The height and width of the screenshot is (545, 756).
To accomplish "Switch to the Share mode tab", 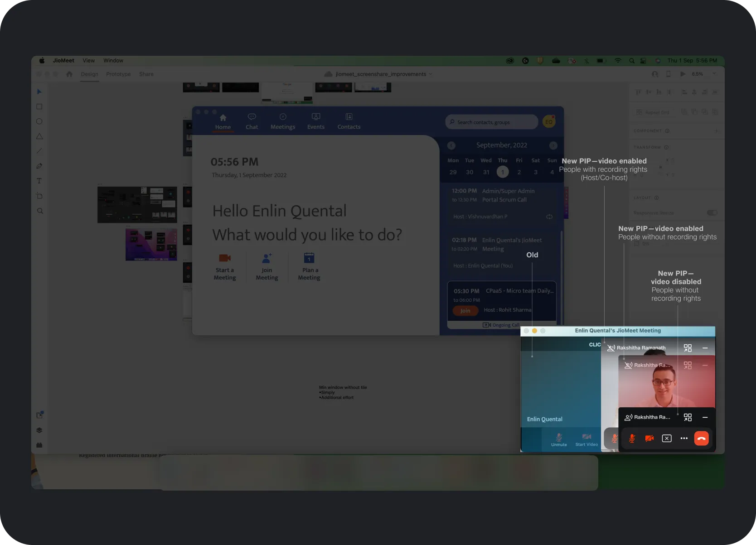I will [x=146, y=74].
